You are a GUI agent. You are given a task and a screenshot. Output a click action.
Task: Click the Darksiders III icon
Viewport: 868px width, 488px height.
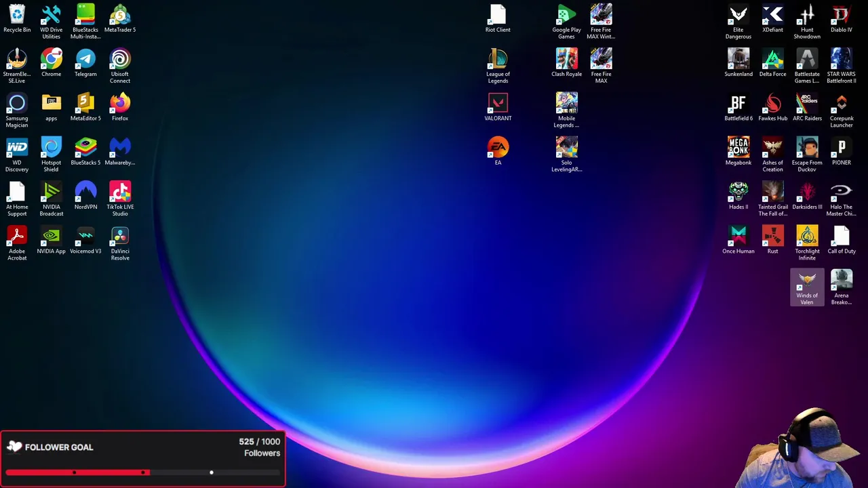coord(807,191)
